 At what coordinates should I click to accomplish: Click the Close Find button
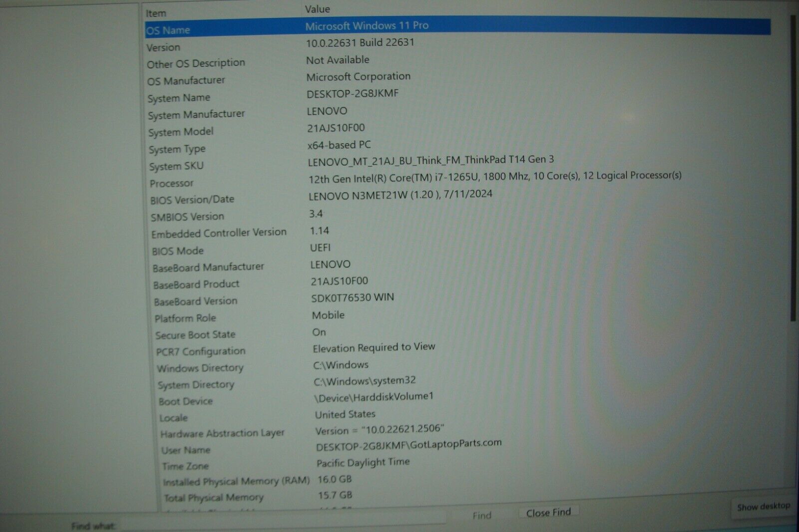pyautogui.click(x=548, y=513)
